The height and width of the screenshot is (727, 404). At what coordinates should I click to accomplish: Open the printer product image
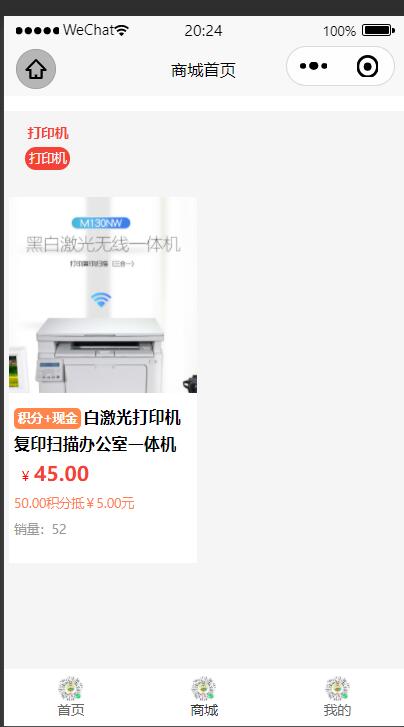click(x=103, y=295)
